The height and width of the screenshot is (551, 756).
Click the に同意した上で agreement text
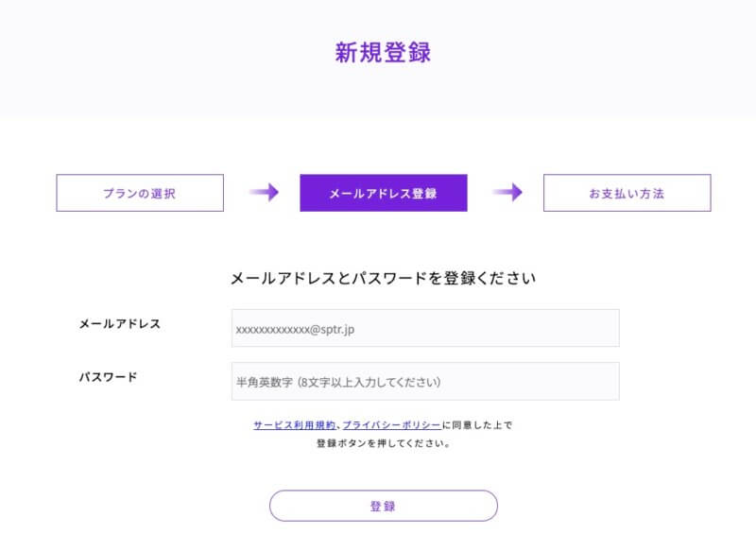(477, 425)
